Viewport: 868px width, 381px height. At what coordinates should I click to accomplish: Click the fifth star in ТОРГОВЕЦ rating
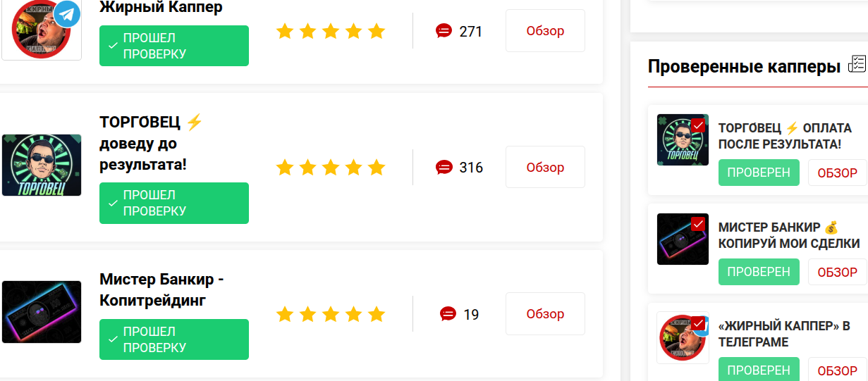tap(377, 168)
